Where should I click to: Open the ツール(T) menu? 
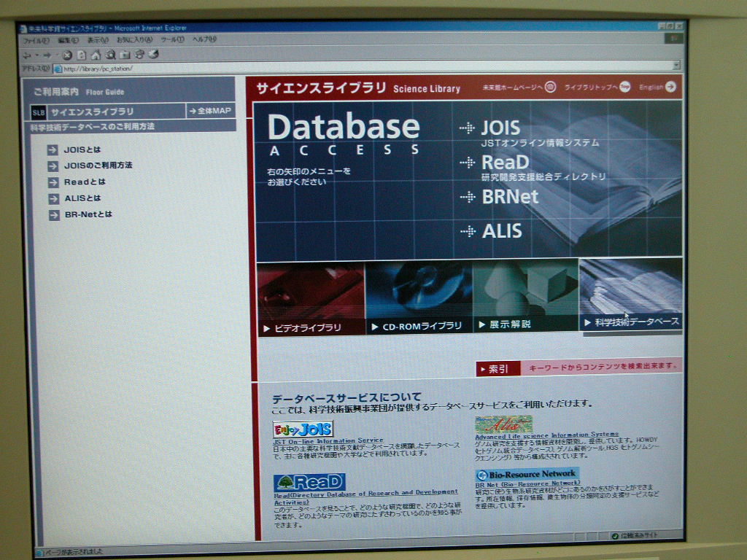pyautogui.click(x=172, y=39)
